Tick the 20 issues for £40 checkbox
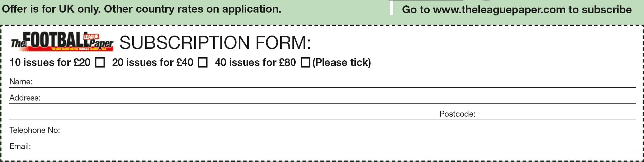 [203, 63]
